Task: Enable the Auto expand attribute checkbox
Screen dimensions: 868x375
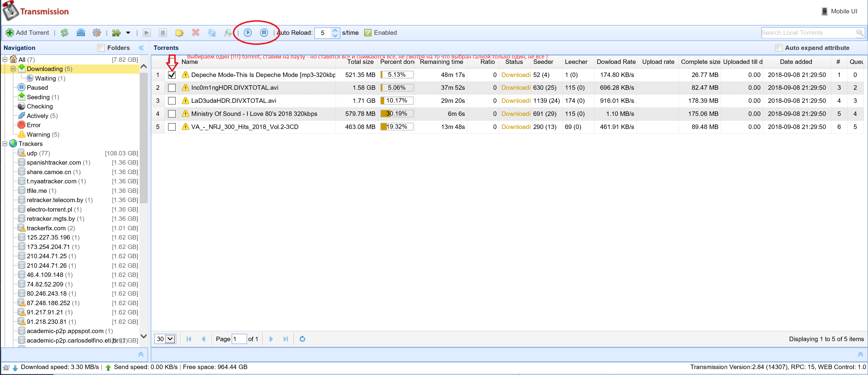Action: (778, 48)
